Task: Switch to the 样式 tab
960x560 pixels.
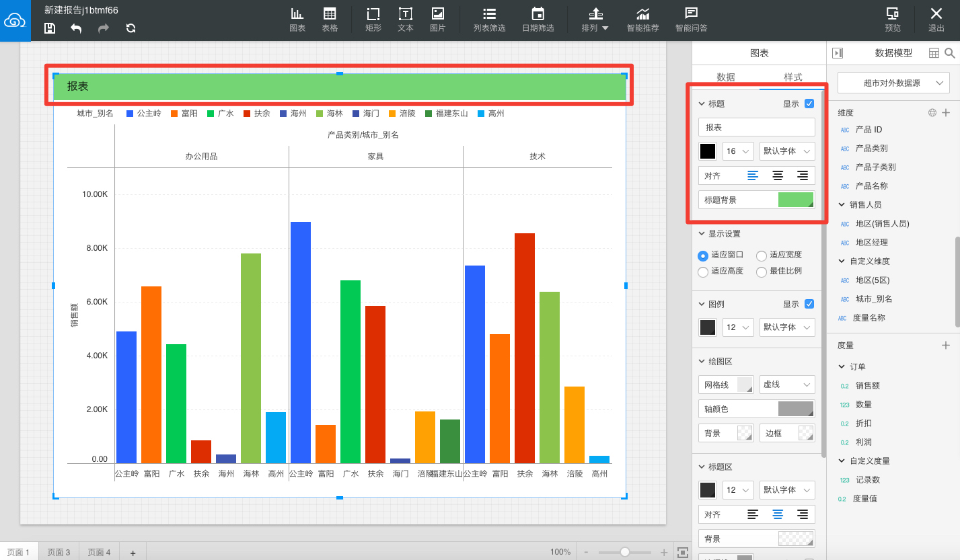Action: (x=793, y=77)
